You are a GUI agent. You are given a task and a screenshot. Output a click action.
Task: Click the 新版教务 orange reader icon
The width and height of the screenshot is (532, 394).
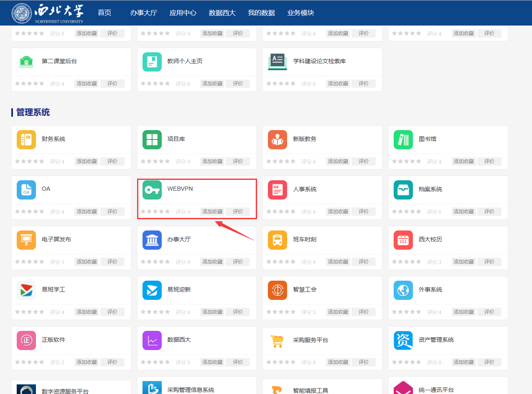[x=277, y=140]
